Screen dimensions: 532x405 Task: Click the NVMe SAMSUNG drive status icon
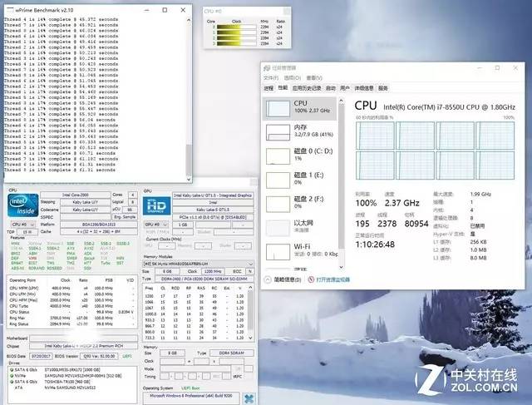[x=12, y=376]
